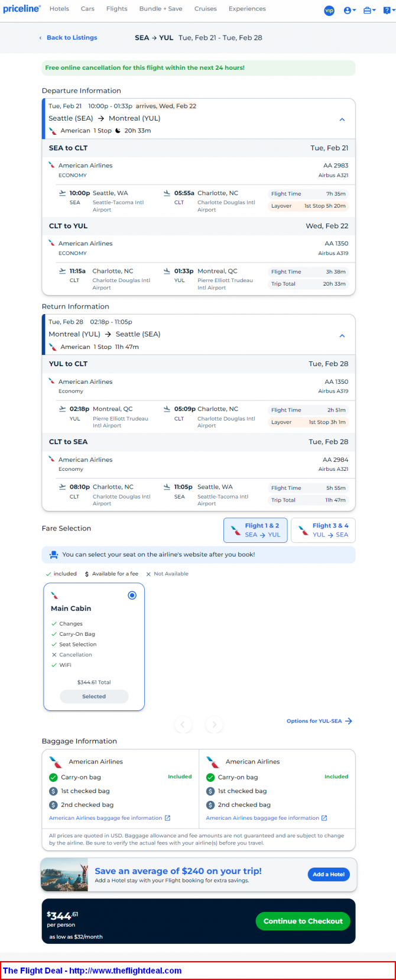Open the Cruises section
The width and height of the screenshot is (396, 980).
click(206, 9)
